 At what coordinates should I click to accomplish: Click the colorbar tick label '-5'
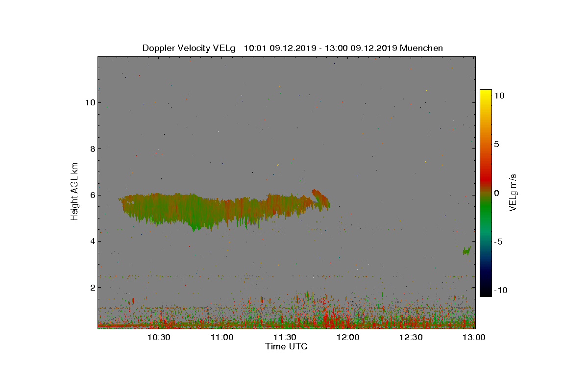coord(497,242)
